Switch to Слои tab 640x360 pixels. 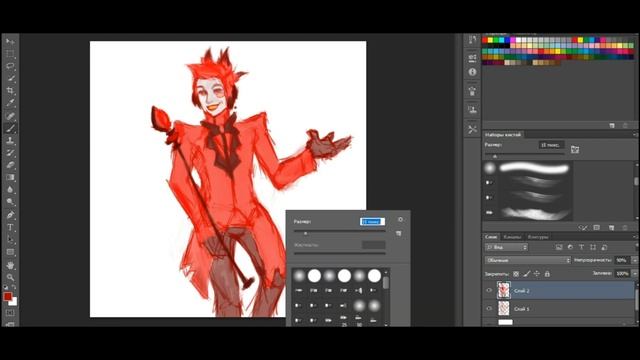491,237
